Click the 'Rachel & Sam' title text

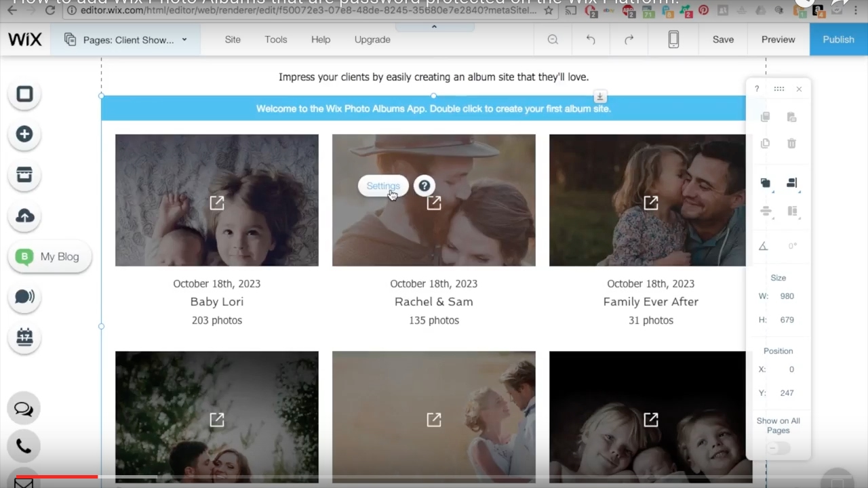tap(434, 302)
